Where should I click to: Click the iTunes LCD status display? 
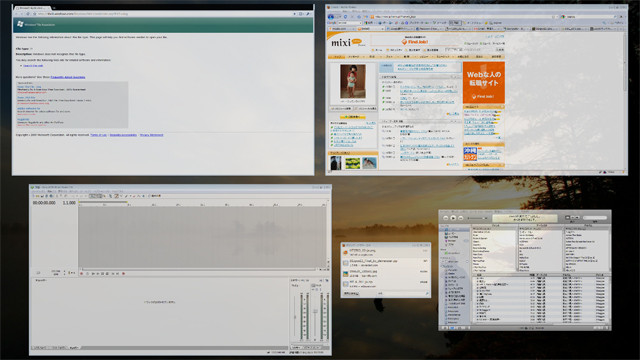[525, 218]
